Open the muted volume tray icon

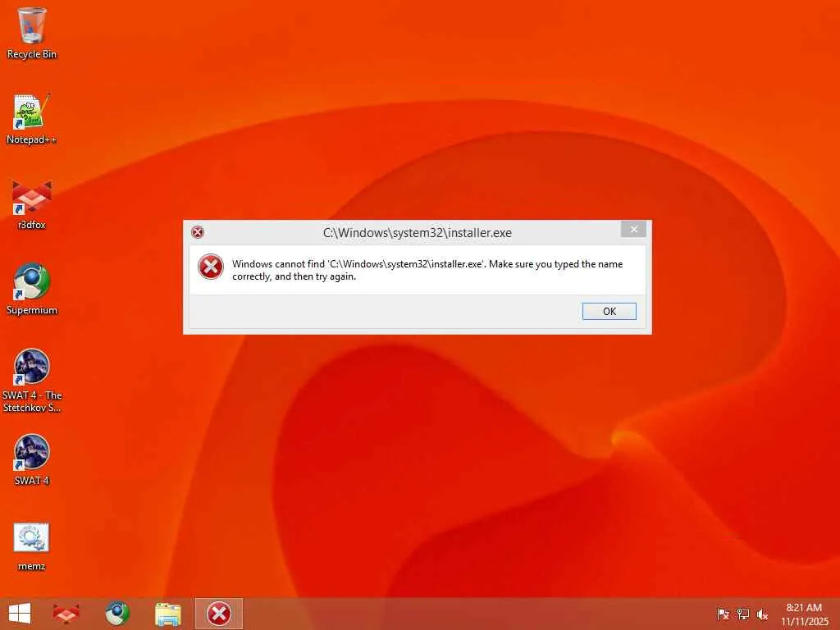pyautogui.click(x=762, y=614)
